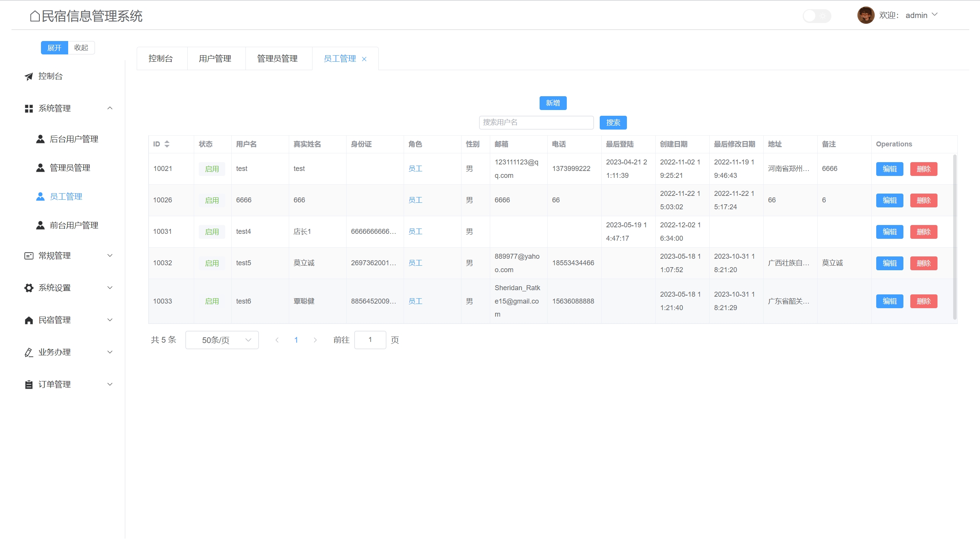Click the home icon beside system title

point(35,16)
